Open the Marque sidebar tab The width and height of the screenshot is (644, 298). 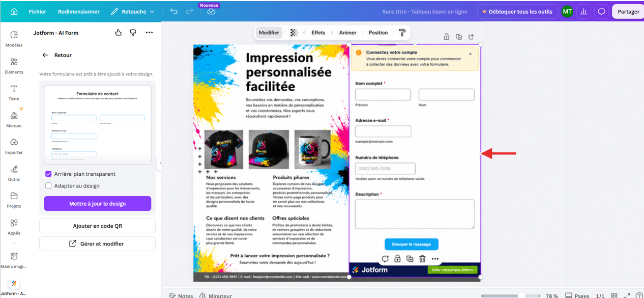click(14, 119)
